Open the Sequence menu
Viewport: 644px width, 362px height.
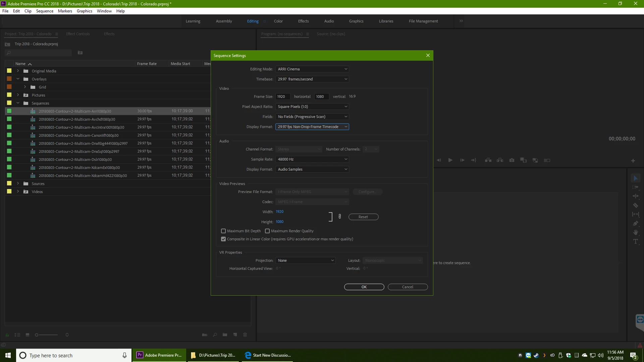pos(45,11)
